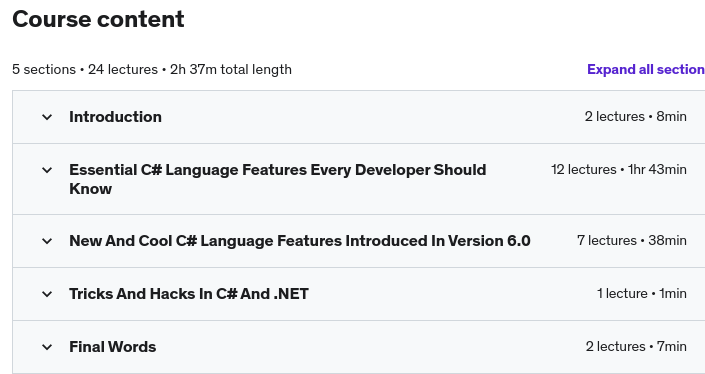705x374 pixels.
Task: Click the '2 lectures • 8min' text
Action: pos(635,117)
